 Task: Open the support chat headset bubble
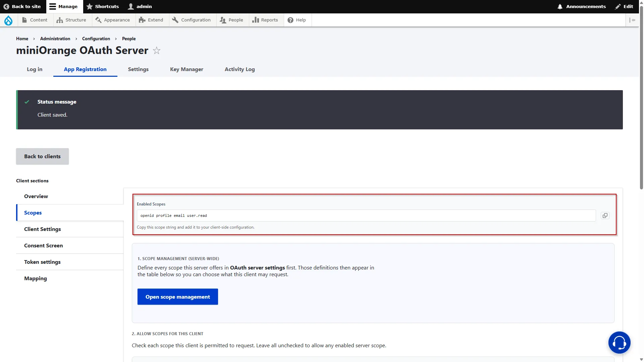pos(619,343)
